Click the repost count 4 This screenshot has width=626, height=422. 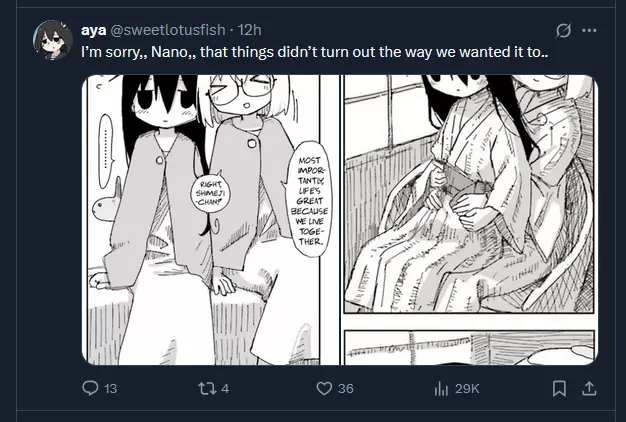(225, 388)
